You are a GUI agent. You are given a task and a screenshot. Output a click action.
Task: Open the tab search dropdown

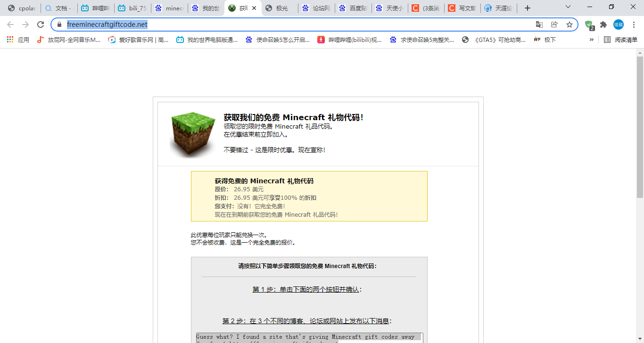pyautogui.click(x=568, y=7)
